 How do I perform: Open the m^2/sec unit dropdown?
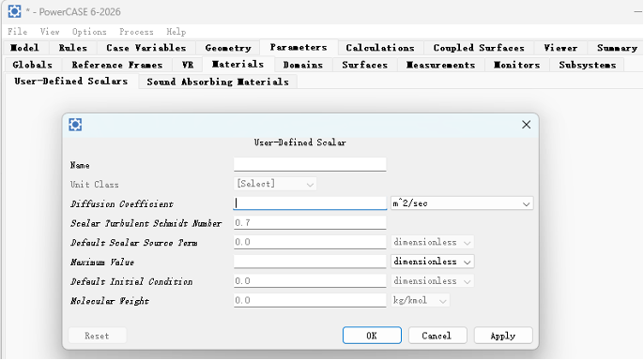click(462, 203)
